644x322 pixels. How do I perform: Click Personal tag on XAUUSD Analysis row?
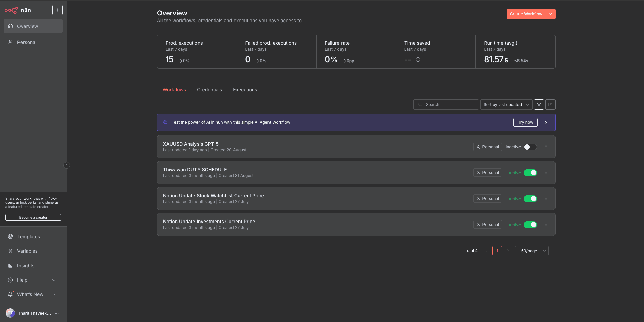488,147
